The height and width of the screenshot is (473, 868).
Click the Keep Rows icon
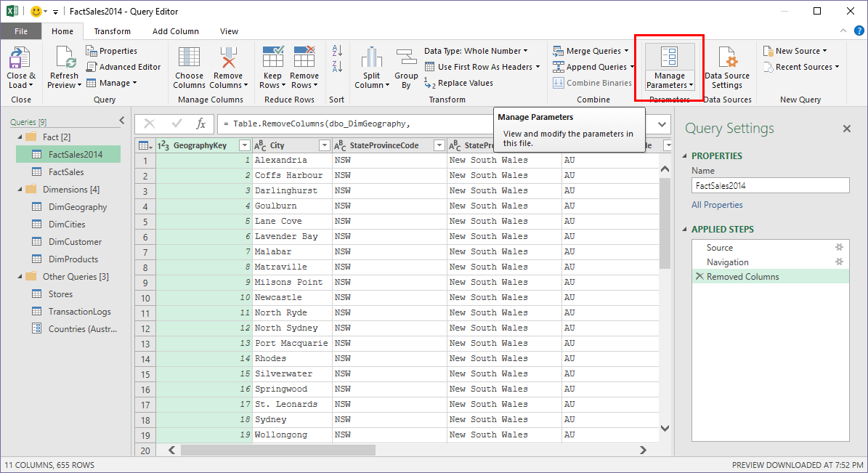pyautogui.click(x=273, y=58)
